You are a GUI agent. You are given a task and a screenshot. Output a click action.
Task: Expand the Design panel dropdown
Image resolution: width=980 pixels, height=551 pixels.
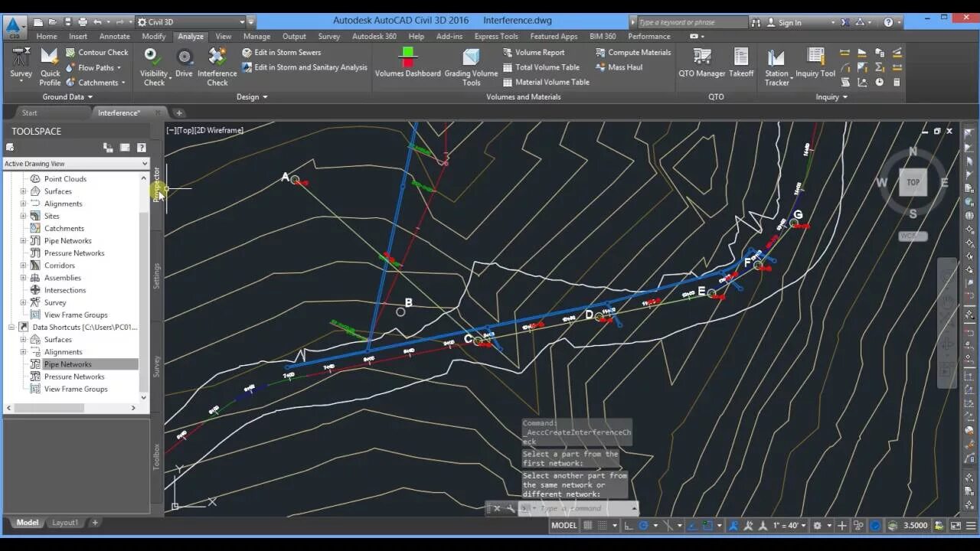pos(252,97)
